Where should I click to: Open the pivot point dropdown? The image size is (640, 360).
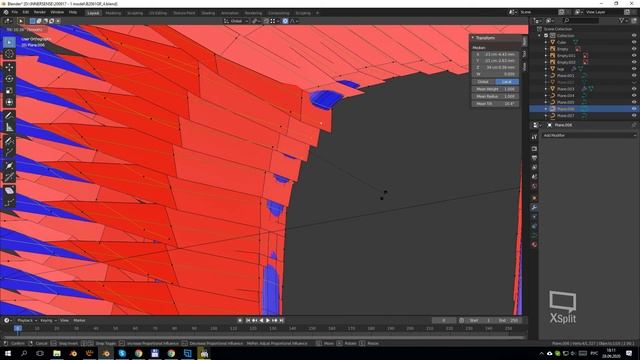[x=256, y=21]
